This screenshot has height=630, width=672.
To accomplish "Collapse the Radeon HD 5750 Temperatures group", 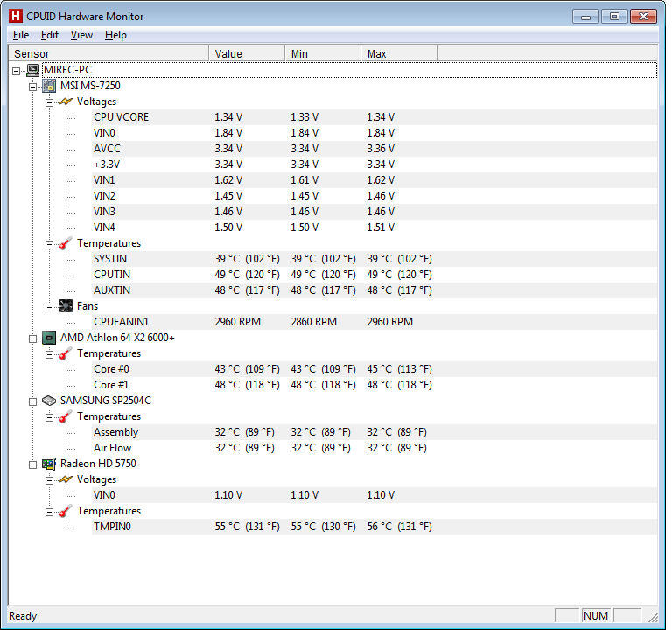I will (x=49, y=512).
